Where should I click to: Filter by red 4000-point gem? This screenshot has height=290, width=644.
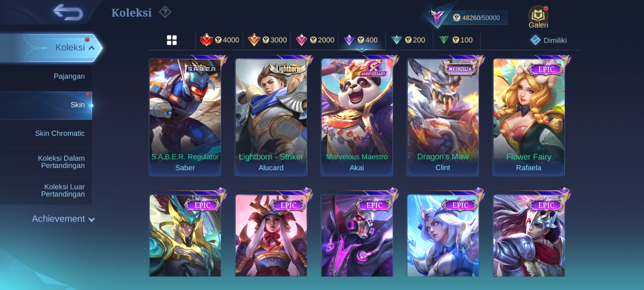tap(219, 40)
